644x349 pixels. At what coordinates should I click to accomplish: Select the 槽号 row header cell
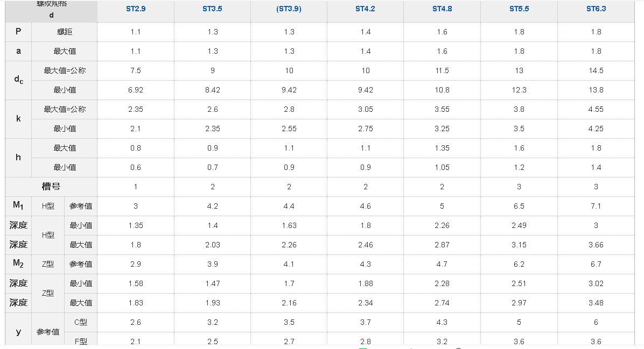click(x=51, y=187)
